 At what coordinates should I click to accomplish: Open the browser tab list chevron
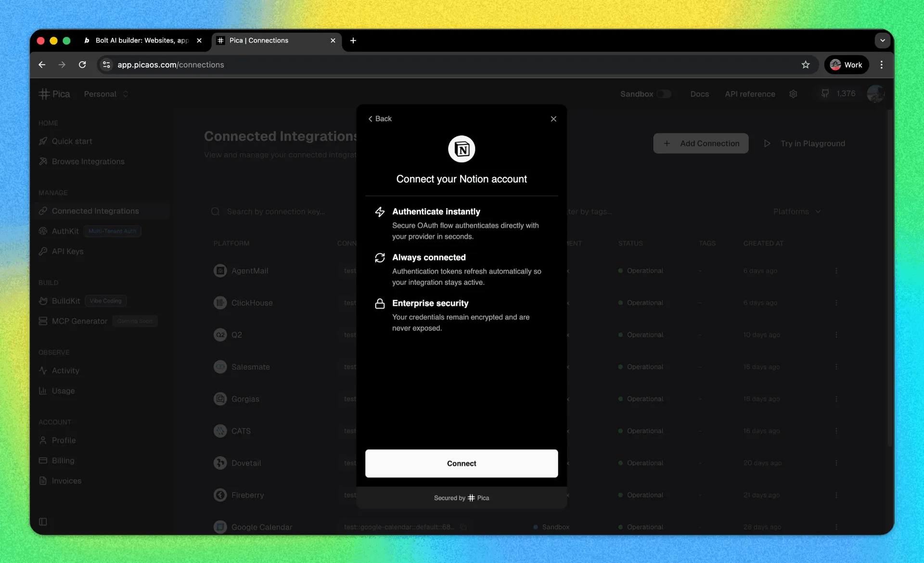point(882,40)
